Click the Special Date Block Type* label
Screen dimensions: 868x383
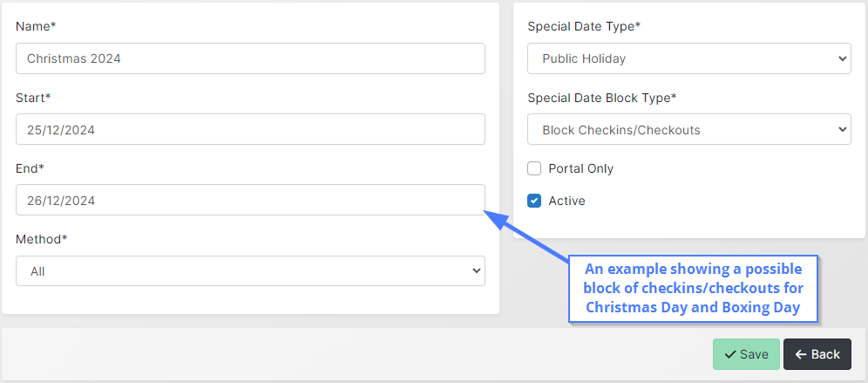click(601, 98)
